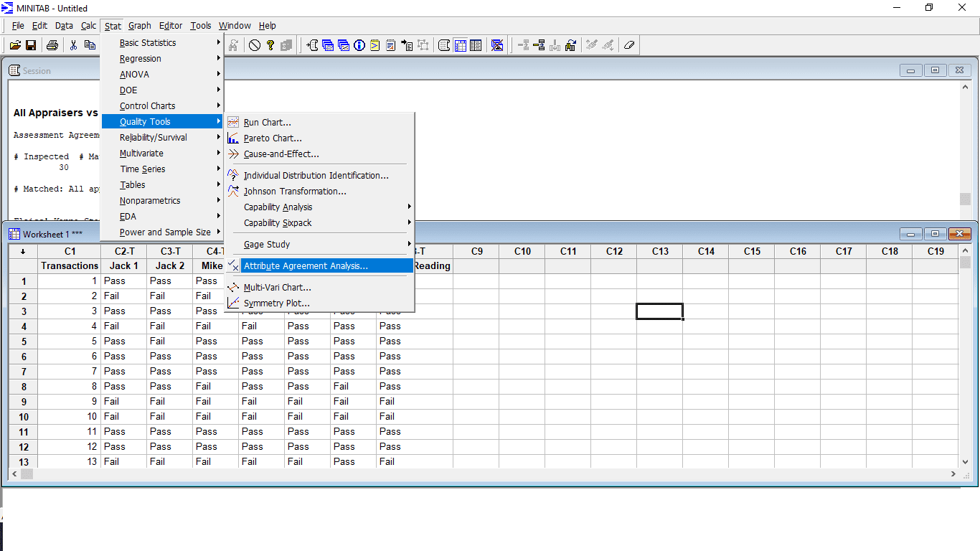Select Multi-Vari Chart menu entry
Image resolution: width=980 pixels, height=551 pixels.
(277, 288)
